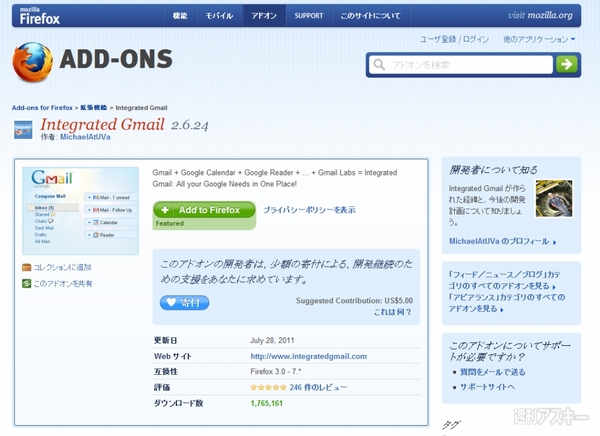Viewport: 600px width, 436px height.
Task: Click the ユーザ登録 link
Action: (438, 39)
